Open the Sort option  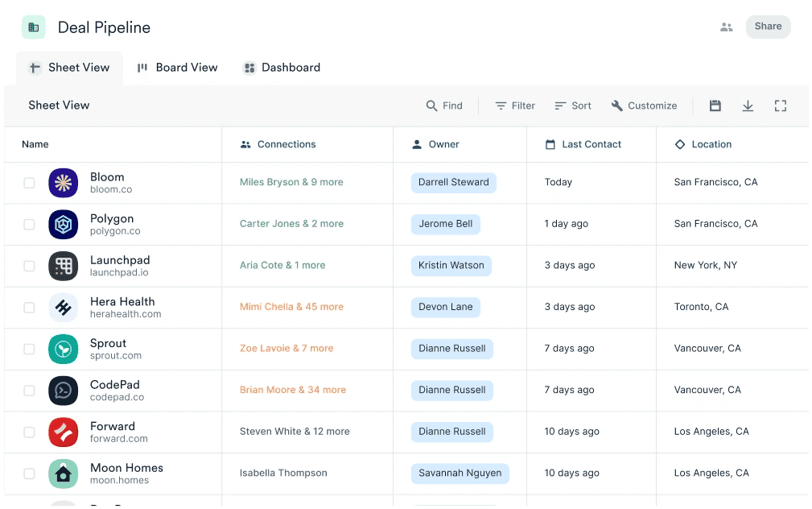pos(573,106)
